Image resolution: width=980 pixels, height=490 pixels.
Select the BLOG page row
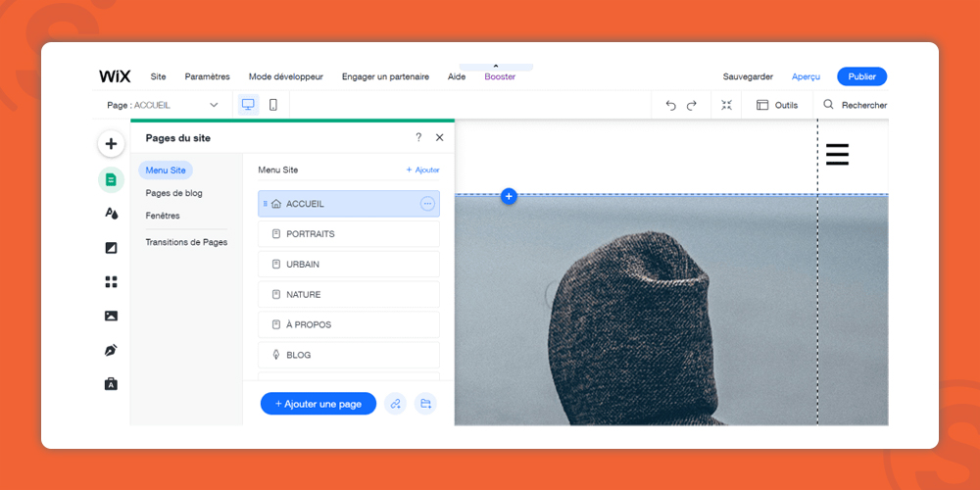coord(349,355)
